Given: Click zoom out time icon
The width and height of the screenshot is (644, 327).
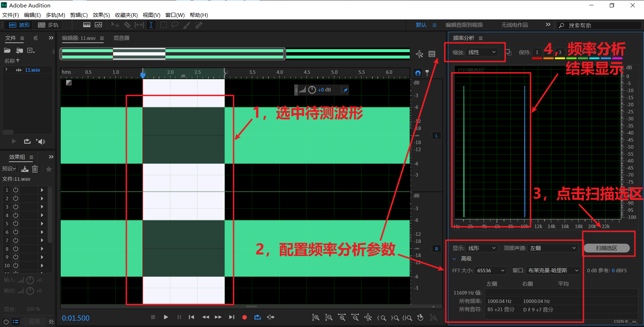Looking at the screenshot, I should pyautogui.click(x=355, y=317).
